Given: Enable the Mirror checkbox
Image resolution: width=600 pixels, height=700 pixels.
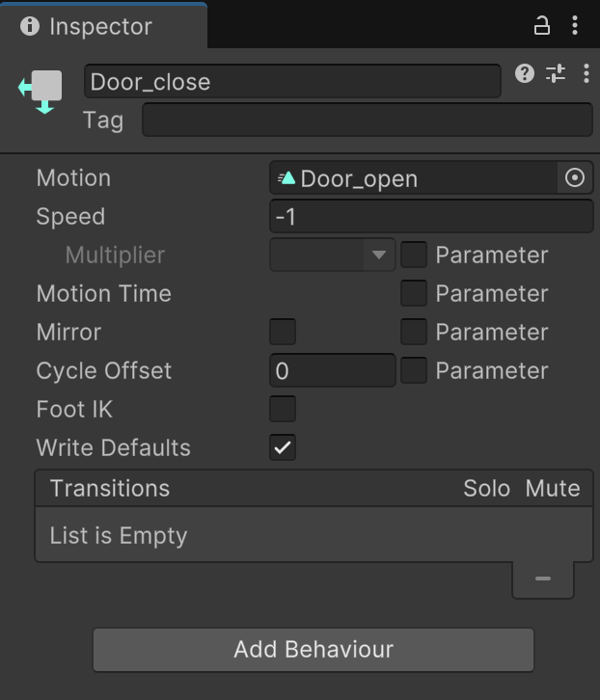Looking at the screenshot, I should point(283,333).
